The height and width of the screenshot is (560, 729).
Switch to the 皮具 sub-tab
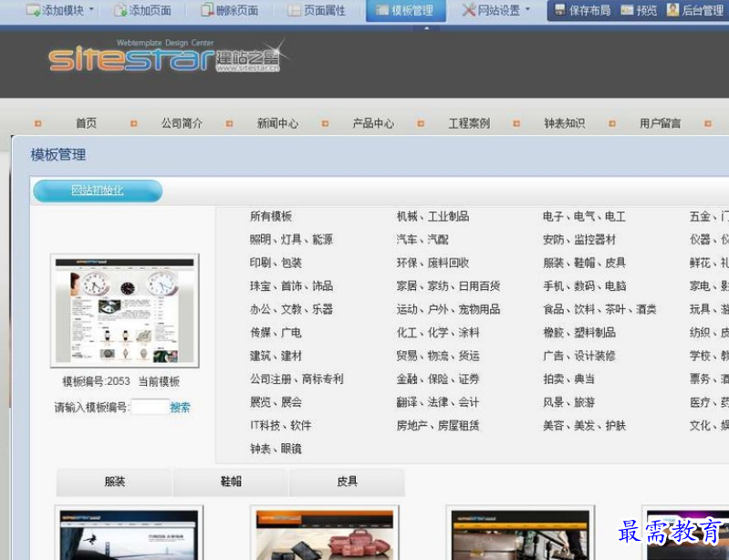coord(347,482)
